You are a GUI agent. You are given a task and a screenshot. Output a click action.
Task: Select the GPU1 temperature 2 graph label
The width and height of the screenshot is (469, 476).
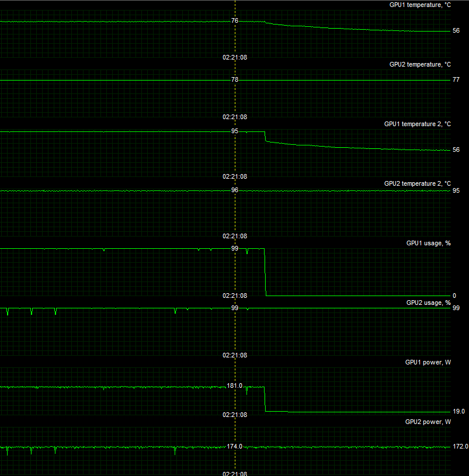[417, 124]
